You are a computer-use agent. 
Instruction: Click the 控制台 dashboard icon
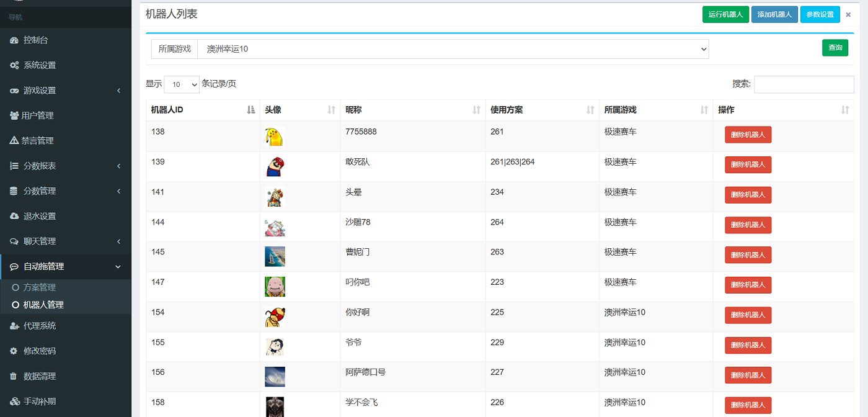click(x=14, y=40)
